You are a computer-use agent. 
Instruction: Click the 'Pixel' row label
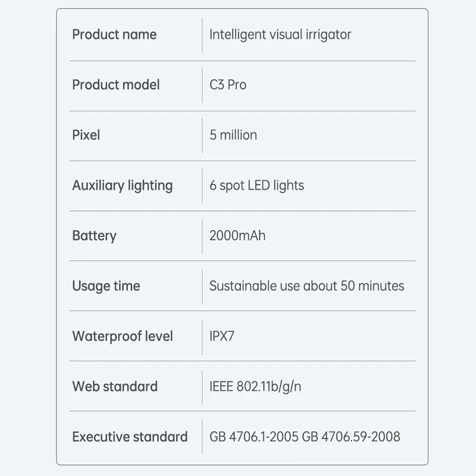[x=86, y=135]
